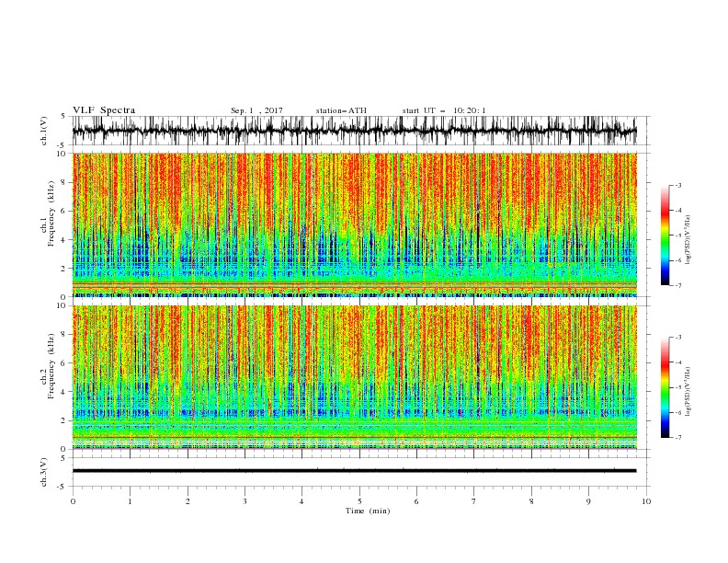Click time axis tick label "7"

pyautogui.click(x=474, y=501)
